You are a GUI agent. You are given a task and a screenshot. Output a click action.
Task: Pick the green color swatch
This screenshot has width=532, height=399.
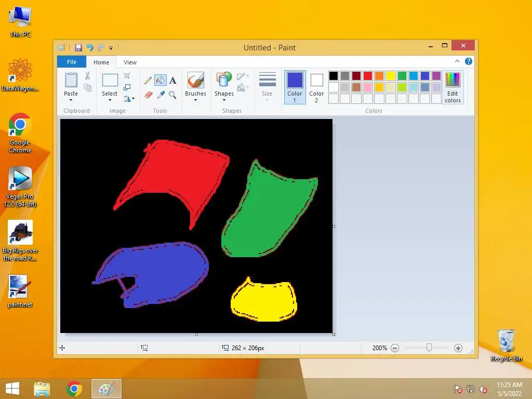click(x=402, y=76)
